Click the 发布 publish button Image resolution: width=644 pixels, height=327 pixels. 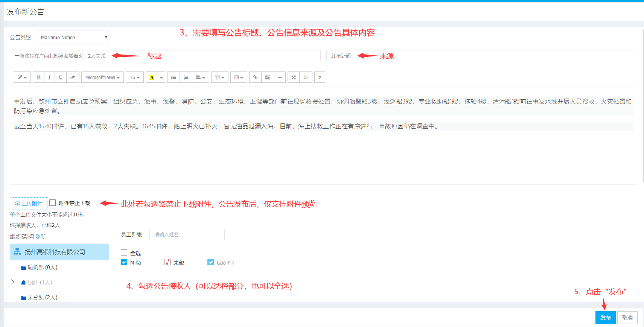tap(606, 318)
